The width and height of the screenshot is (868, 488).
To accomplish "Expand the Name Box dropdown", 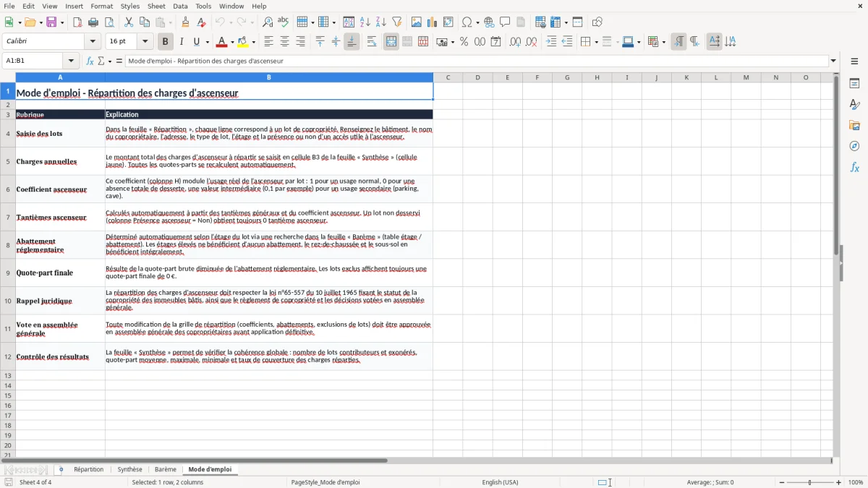I will coord(71,61).
